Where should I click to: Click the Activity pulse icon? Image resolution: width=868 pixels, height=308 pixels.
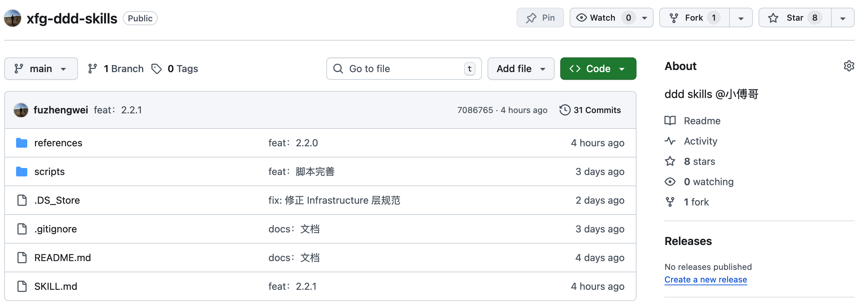point(670,141)
